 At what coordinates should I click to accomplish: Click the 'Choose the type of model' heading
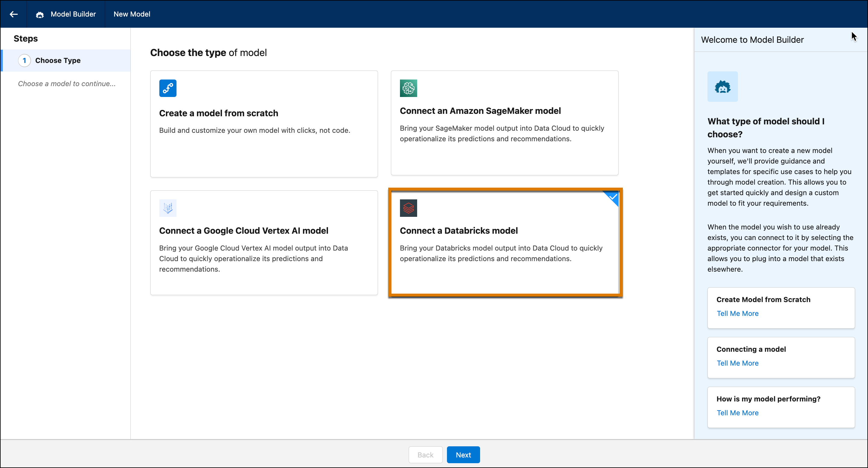click(x=208, y=53)
